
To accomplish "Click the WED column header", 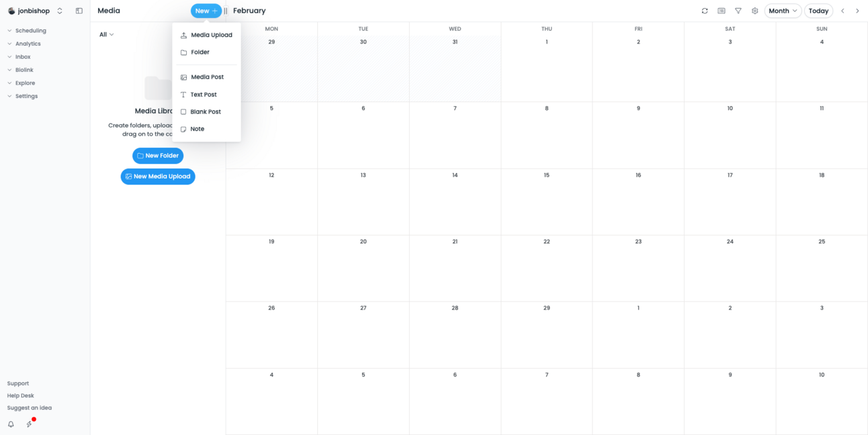I will (455, 29).
